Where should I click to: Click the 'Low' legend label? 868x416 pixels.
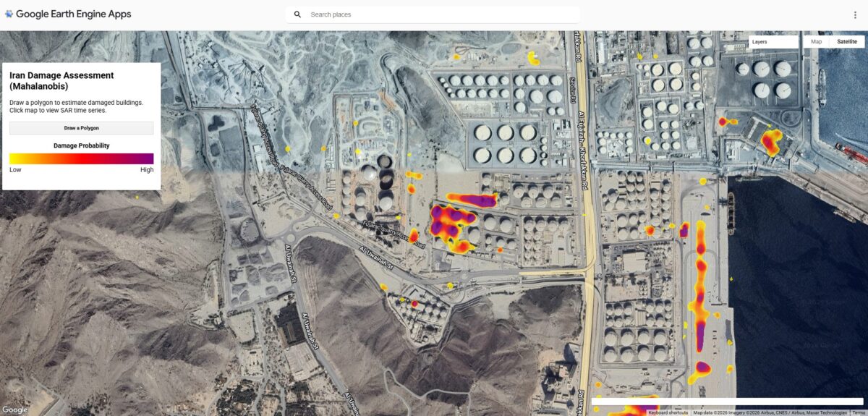coord(15,170)
